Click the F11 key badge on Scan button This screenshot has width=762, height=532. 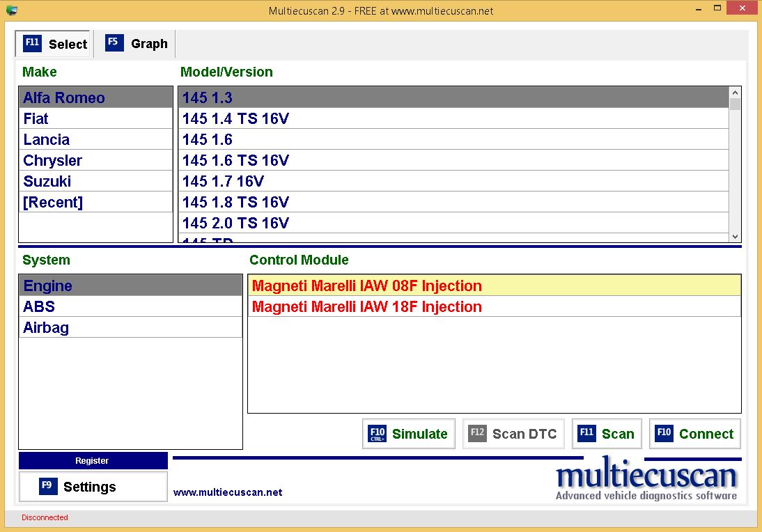[587, 433]
